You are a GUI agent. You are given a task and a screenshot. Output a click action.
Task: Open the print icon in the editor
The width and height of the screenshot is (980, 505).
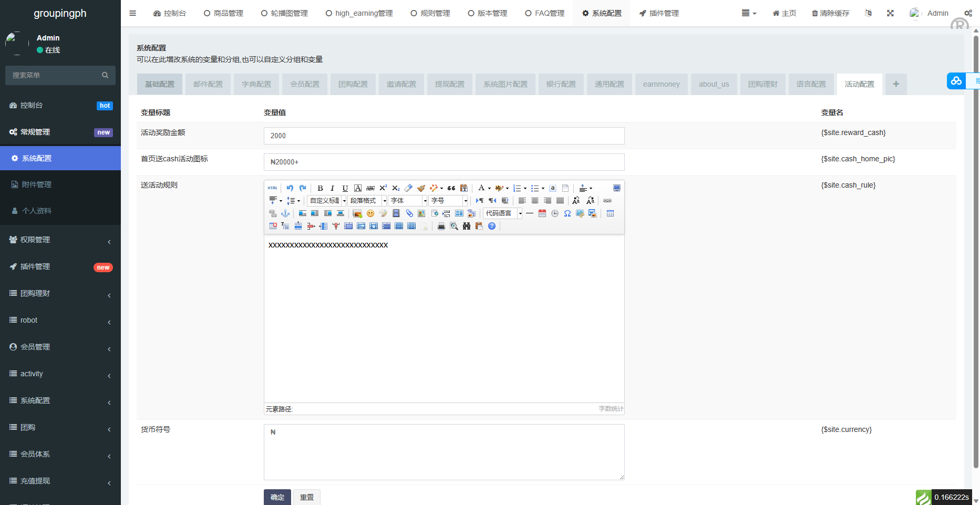(x=440, y=226)
